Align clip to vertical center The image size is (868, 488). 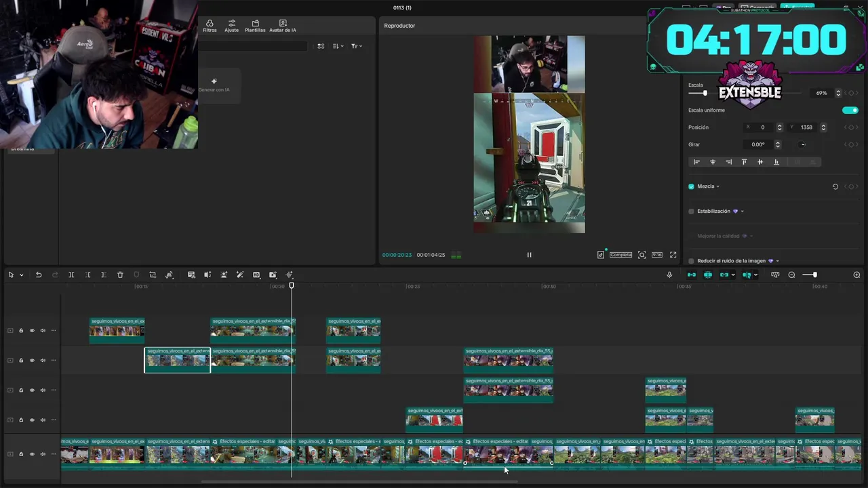coord(760,162)
